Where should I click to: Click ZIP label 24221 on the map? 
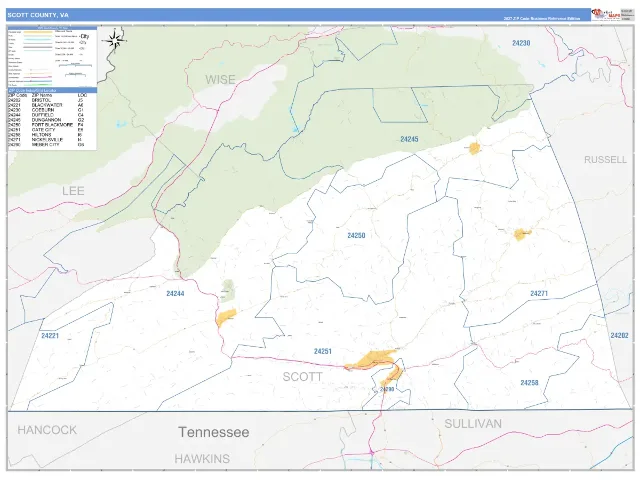[x=50, y=336]
